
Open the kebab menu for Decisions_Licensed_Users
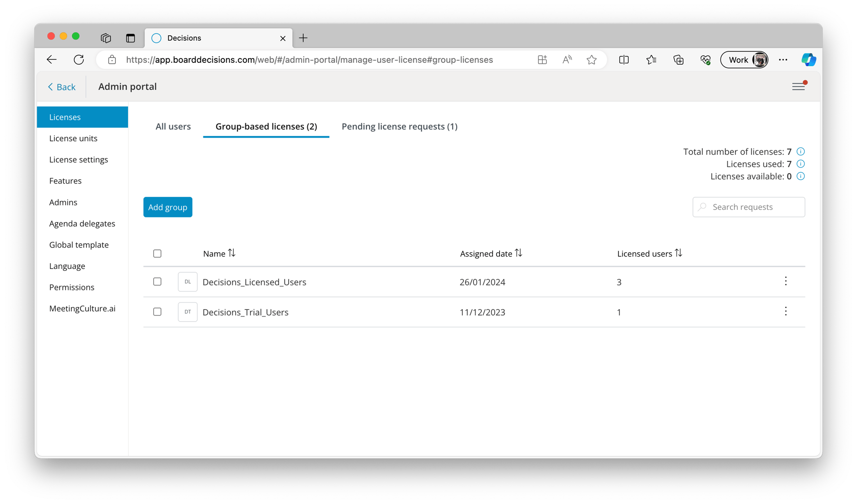click(786, 281)
